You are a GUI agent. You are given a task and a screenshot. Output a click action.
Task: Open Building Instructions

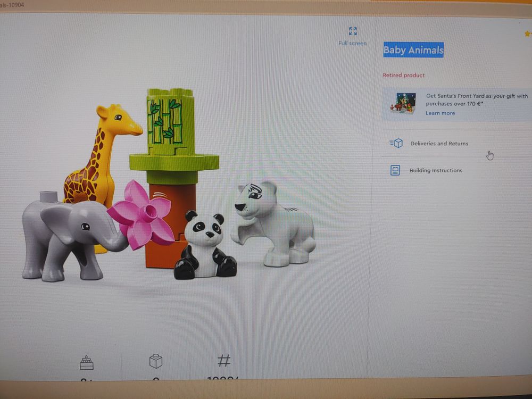[436, 171]
